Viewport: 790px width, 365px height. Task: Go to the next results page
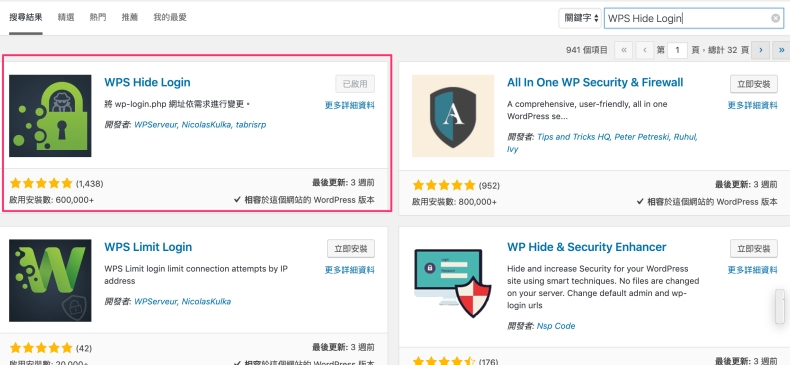pyautogui.click(x=760, y=50)
